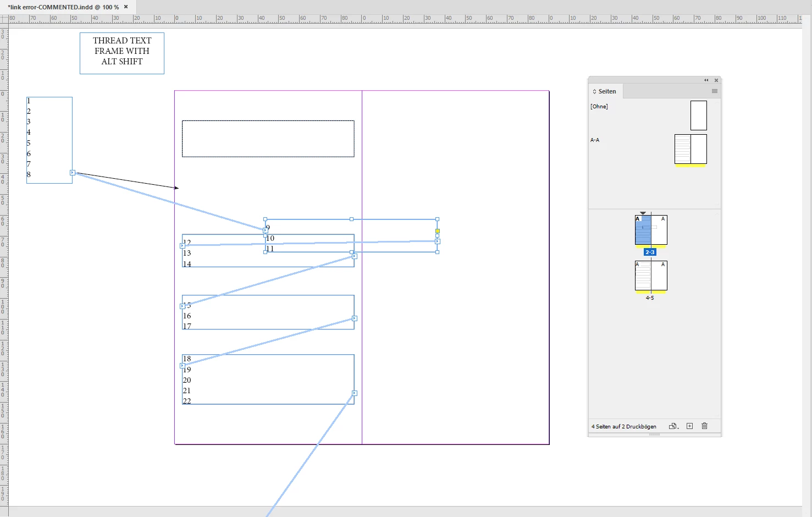The width and height of the screenshot is (812, 517).
Task: Open the Seiten panel hamburger menu
Action: click(715, 91)
